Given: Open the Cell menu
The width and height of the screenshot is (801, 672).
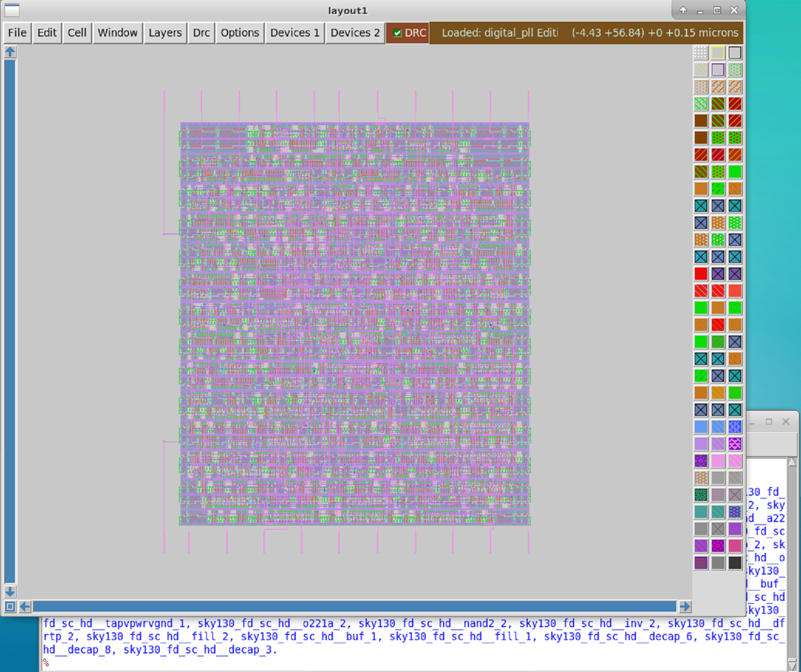Looking at the screenshot, I should (x=77, y=33).
